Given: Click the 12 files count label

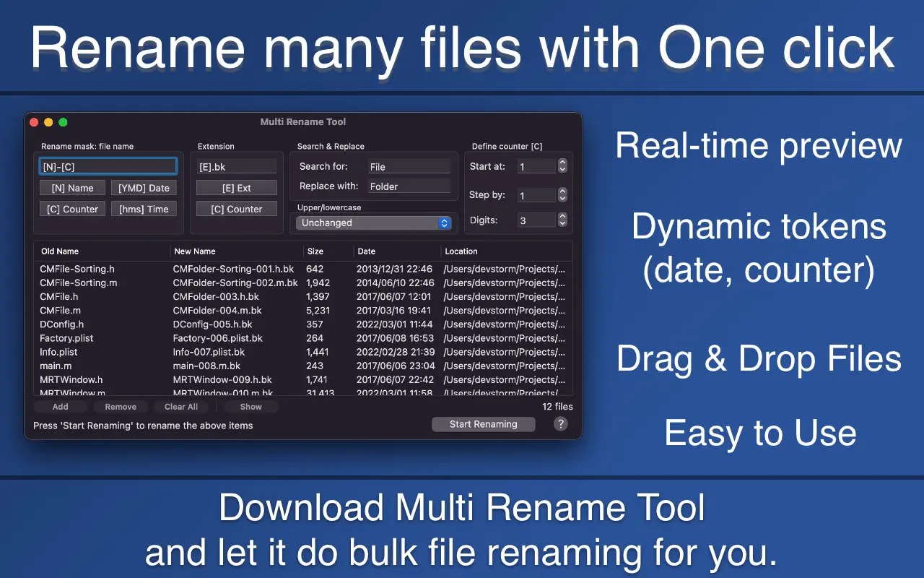Looking at the screenshot, I should [557, 407].
